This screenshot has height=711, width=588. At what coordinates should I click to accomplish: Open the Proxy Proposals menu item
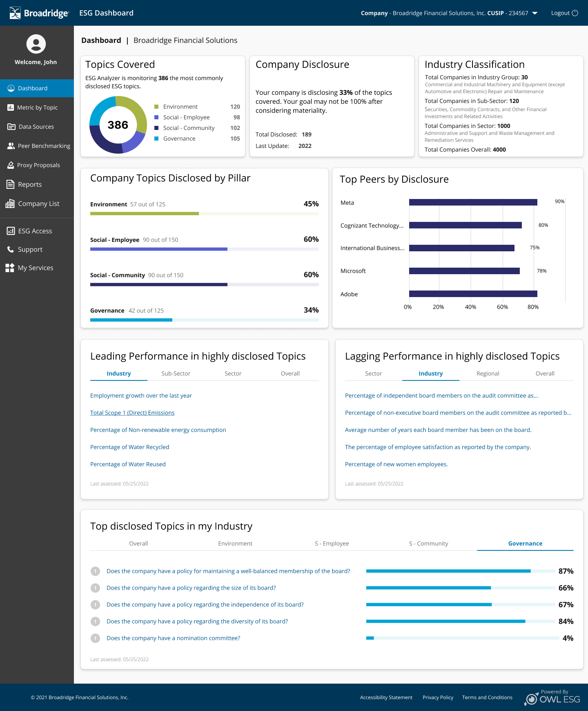click(x=37, y=165)
